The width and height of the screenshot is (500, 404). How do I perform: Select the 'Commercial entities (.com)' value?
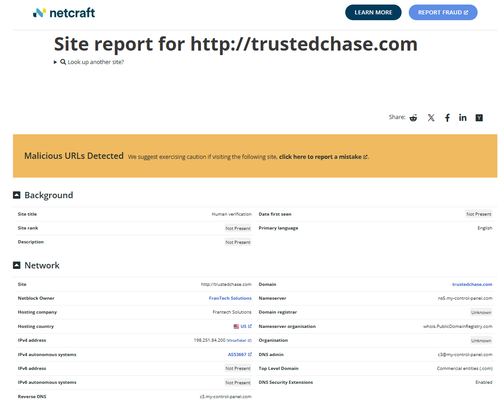[465, 368]
